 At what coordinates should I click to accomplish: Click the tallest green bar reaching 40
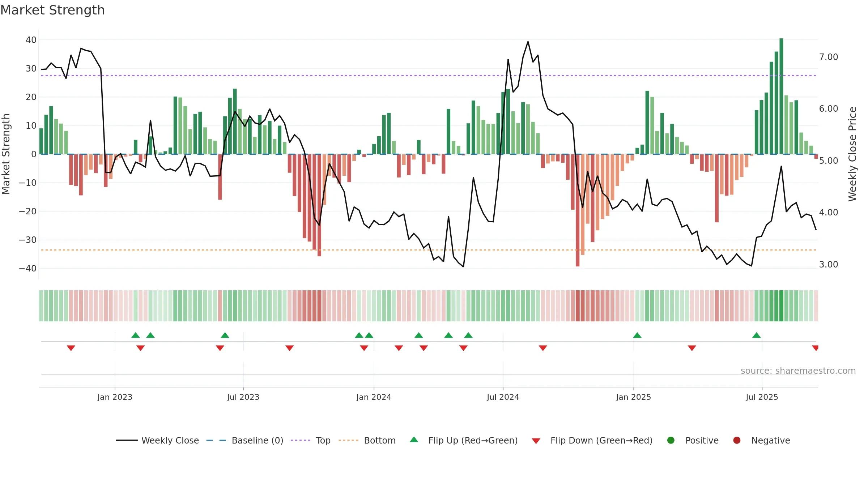781,96
